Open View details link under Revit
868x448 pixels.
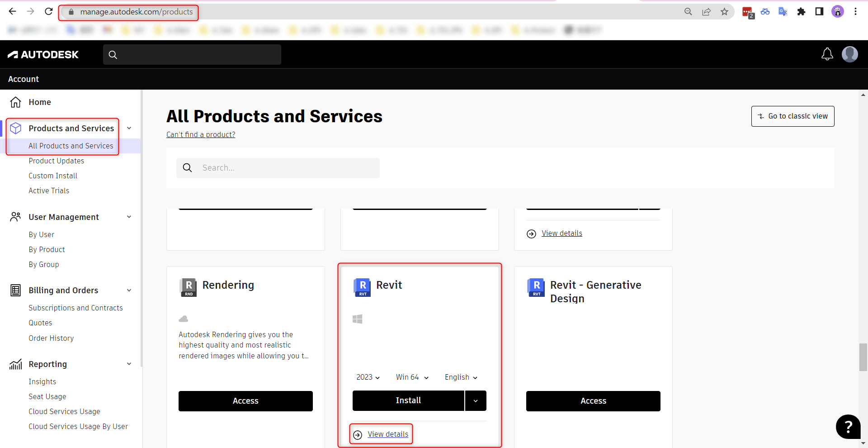tap(388, 434)
